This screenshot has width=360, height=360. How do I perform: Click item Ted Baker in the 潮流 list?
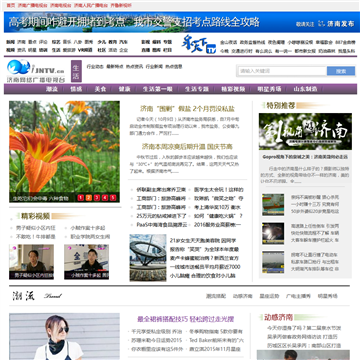(216, 340)
